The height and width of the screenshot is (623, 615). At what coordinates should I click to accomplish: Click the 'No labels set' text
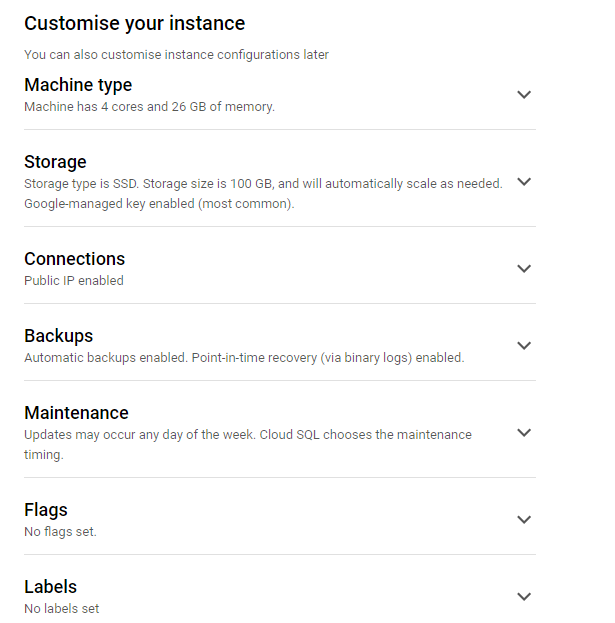(62, 608)
